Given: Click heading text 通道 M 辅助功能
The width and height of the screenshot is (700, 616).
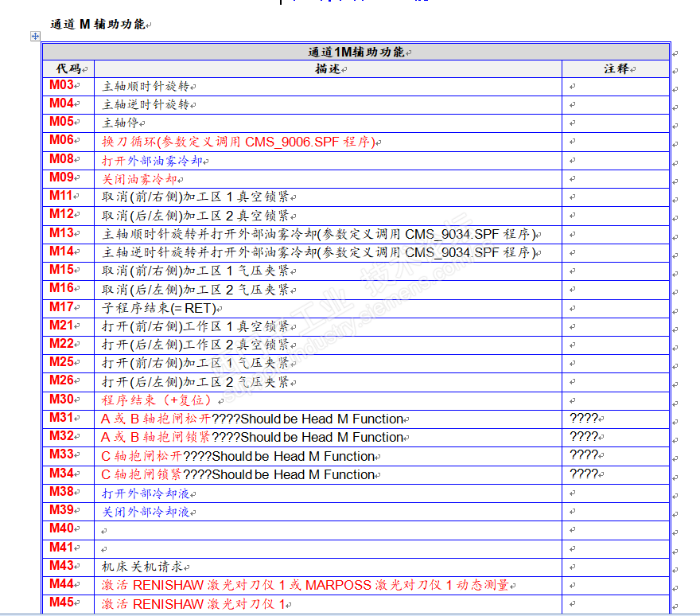Looking at the screenshot, I should [x=98, y=24].
